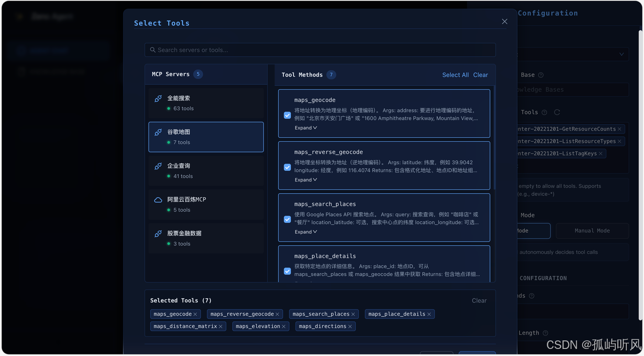Remove maps_directions chip with x icon
The image size is (644, 356).
click(x=350, y=327)
